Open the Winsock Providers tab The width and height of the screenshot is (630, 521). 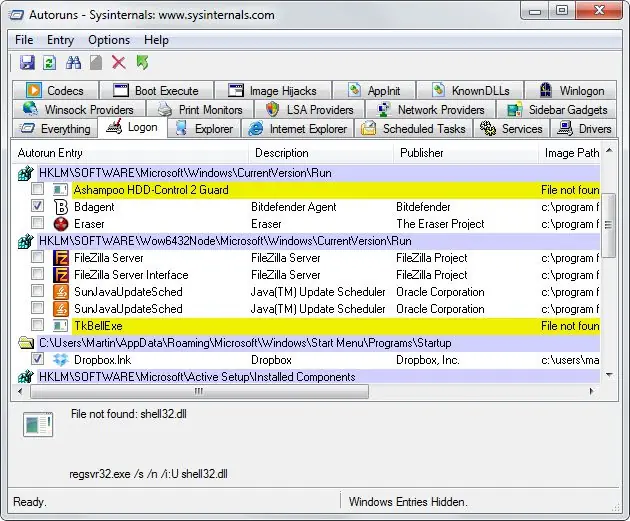[x=79, y=110]
